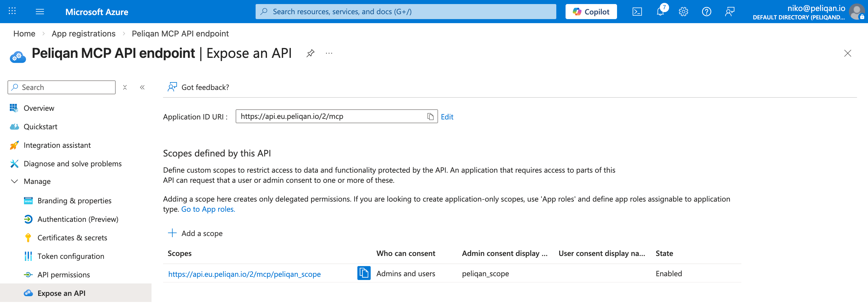Click Peliqan MCP API endpoint breadcrumb
The image size is (868, 306).
[x=180, y=34]
